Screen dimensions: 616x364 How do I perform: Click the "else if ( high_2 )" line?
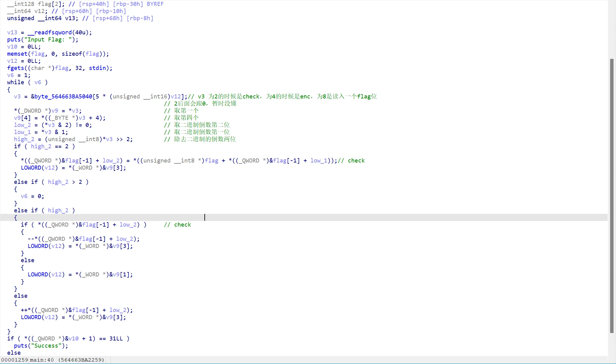(44, 210)
